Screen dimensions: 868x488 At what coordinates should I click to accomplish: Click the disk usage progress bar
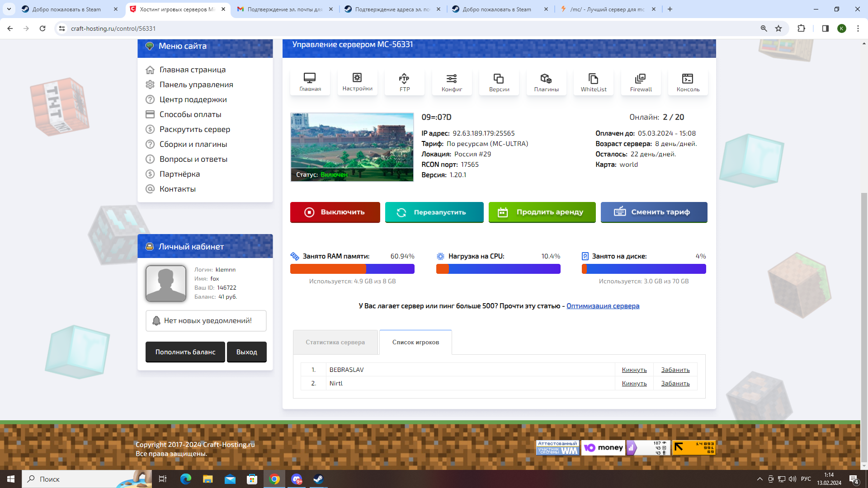click(644, 269)
